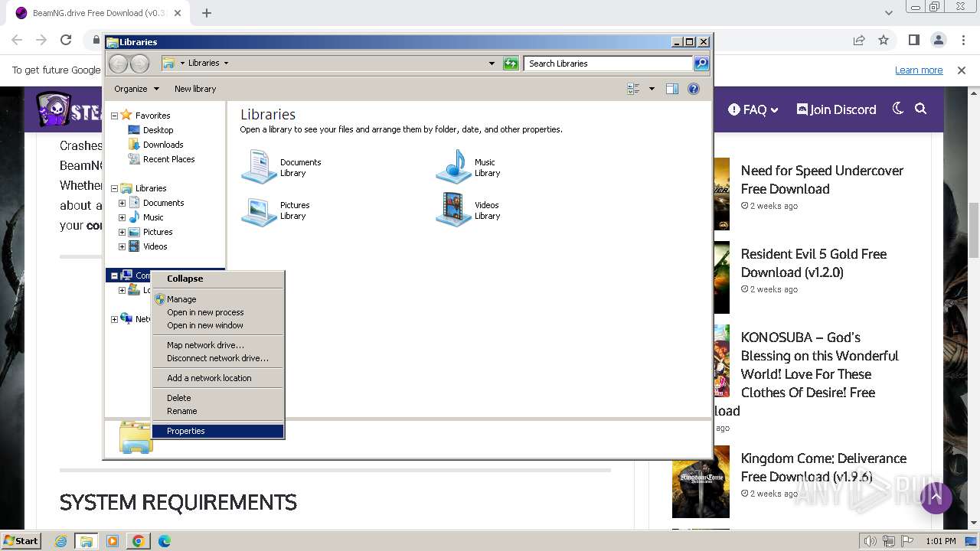
Task: Open the Music library icon
Action: [x=453, y=167]
